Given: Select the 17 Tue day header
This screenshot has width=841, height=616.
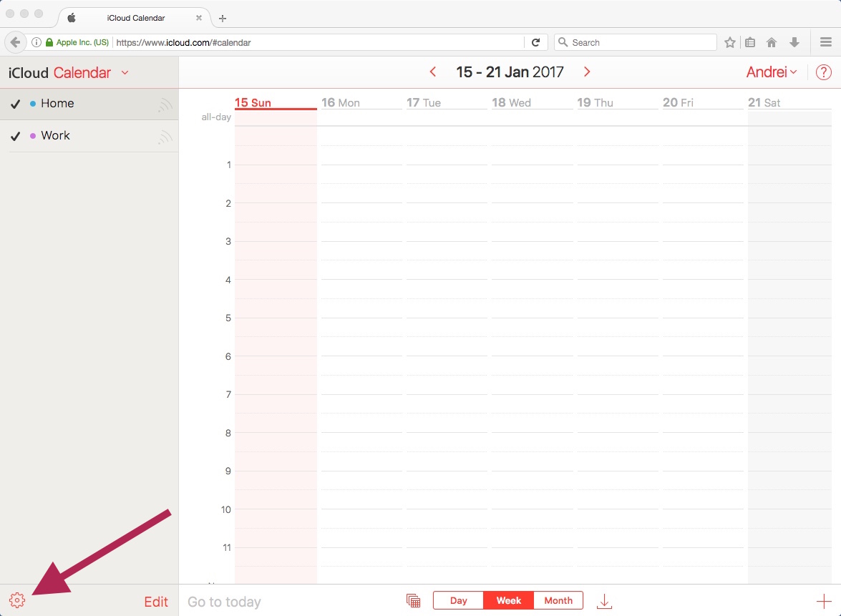Looking at the screenshot, I should point(424,102).
